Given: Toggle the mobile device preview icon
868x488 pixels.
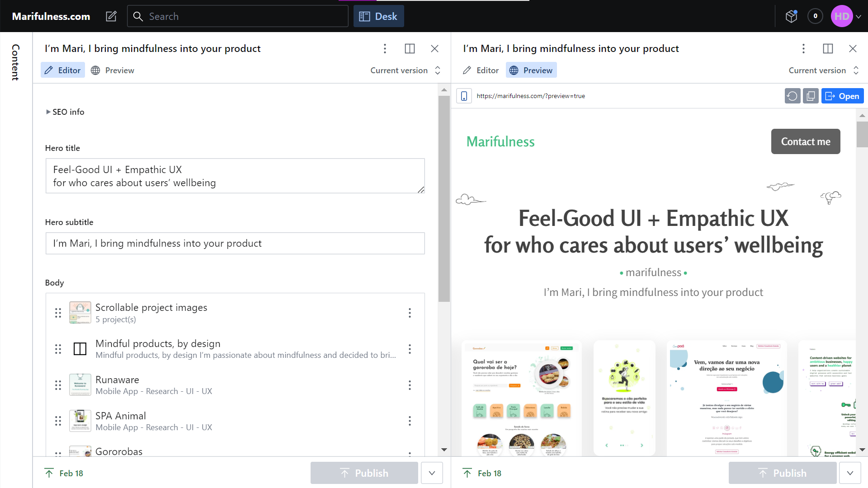Looking at the screenshot, I should [x=464, y=96].
